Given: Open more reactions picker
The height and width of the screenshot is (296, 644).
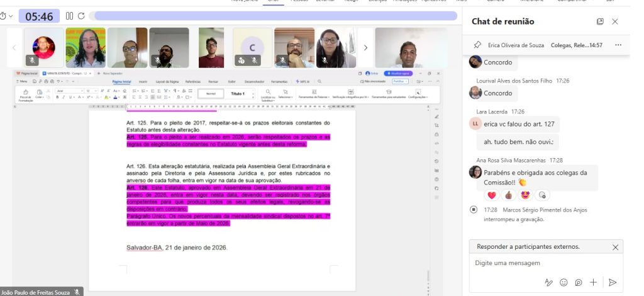Looking at the screenshot, I should pos(542,195).
